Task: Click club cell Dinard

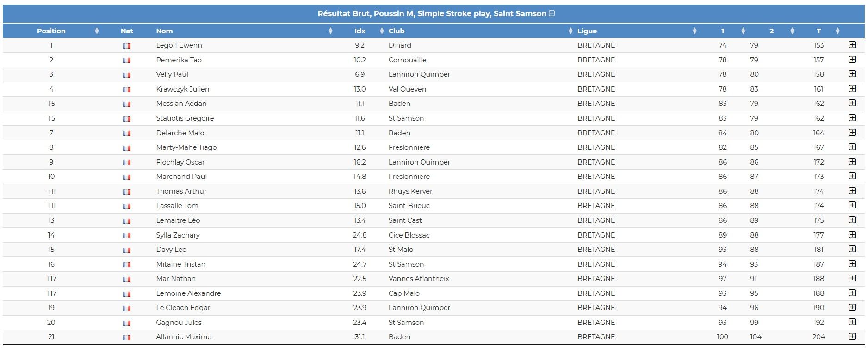Action: (x=400, y=45)
